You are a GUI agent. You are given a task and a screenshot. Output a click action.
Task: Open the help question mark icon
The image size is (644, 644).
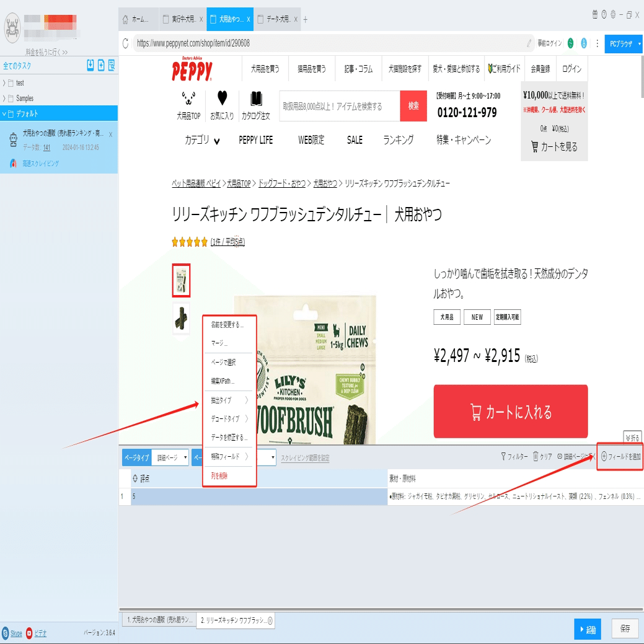pos(604,14)
